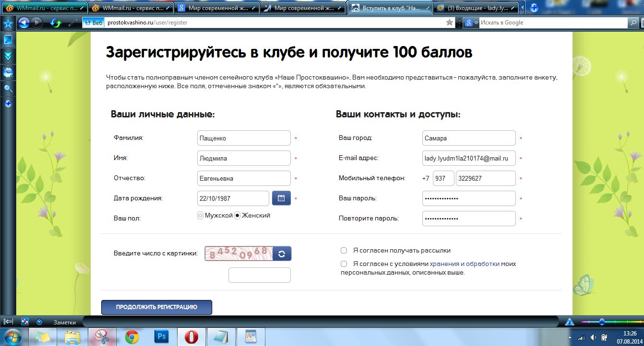This screenshot has height=346, width=644.
Task: Switch to the first WMmail.ru tab
Action: [x=44, y=8]
